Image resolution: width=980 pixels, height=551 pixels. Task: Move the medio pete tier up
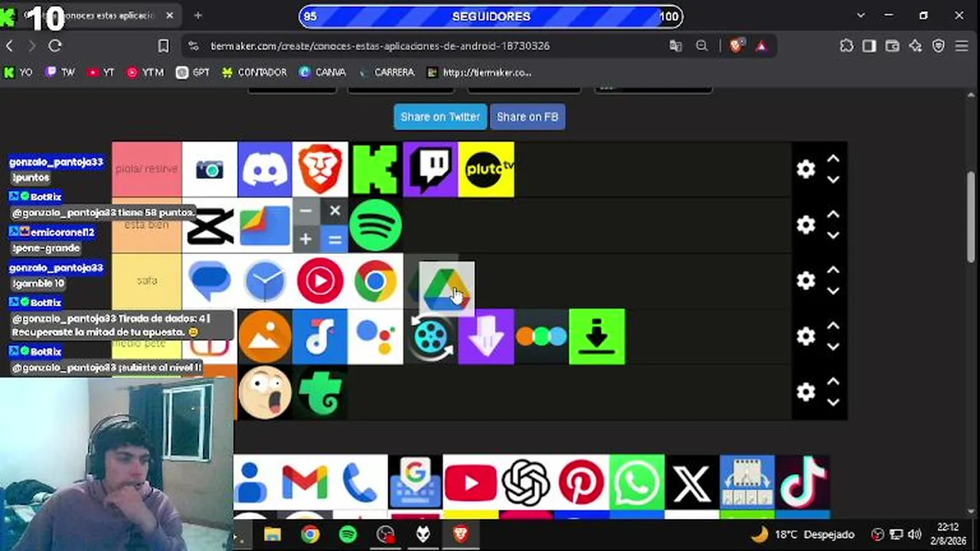(x=833, y=327)
